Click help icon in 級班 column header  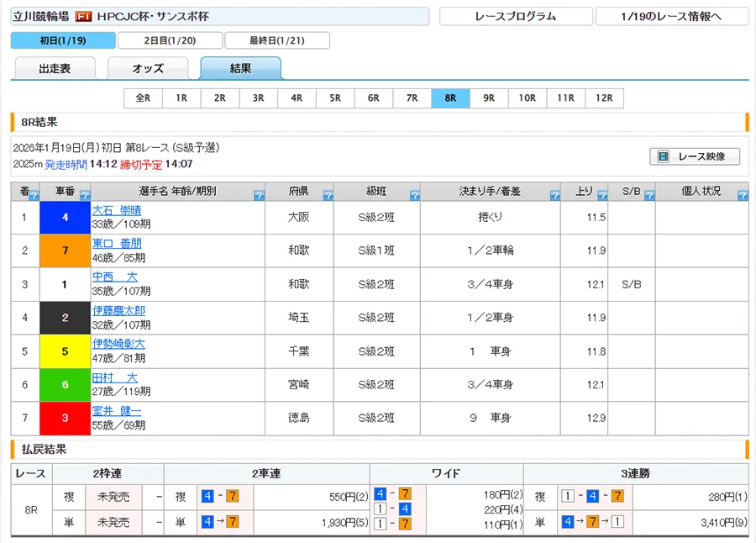point(414,196)
